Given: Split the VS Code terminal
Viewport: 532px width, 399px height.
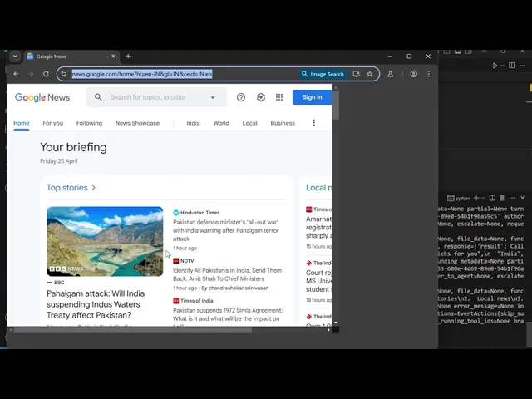Looking at the screenshot, I should [492, 198].
